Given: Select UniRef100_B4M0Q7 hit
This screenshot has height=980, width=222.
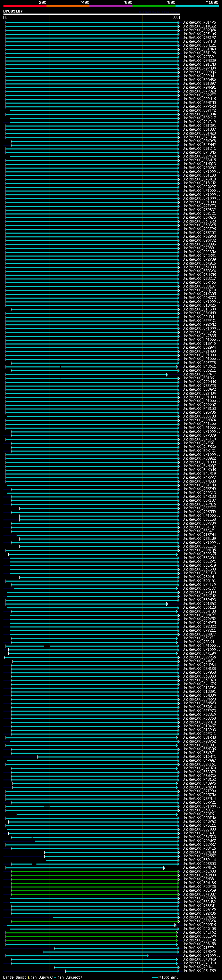Looking at the screenshot, I should (199, 466).
